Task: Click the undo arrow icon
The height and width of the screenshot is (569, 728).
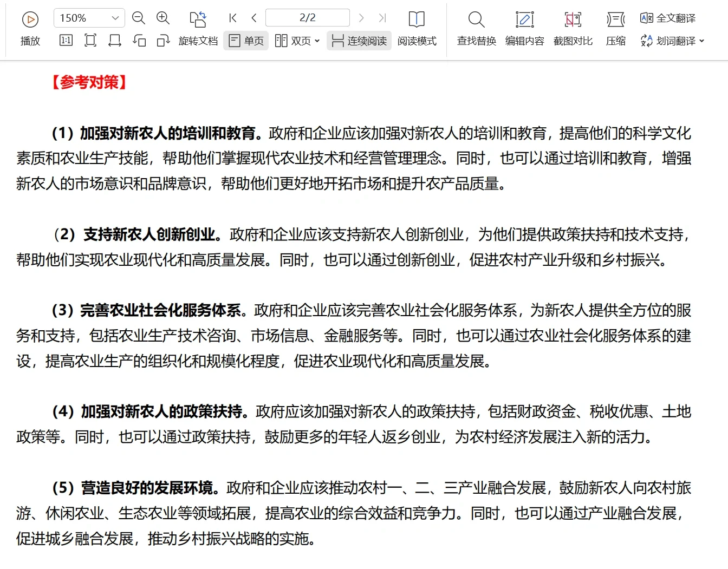Action: point(139,41)
